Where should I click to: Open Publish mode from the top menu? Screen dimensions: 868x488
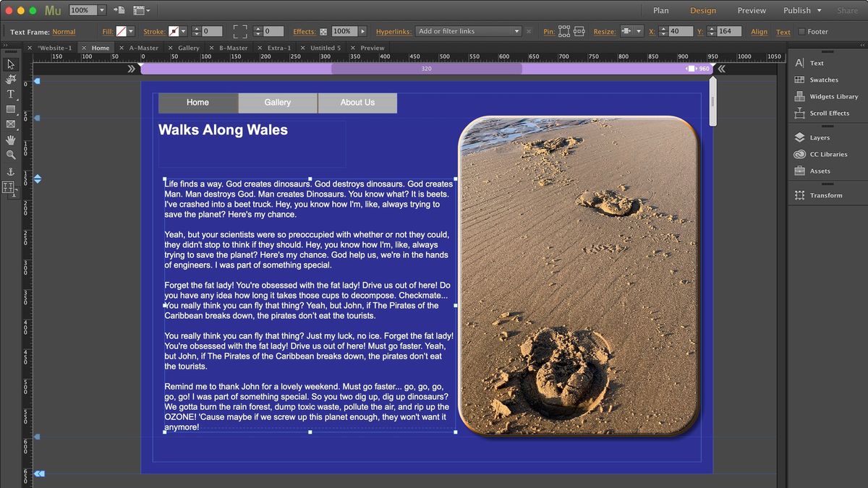coord(799,10)
